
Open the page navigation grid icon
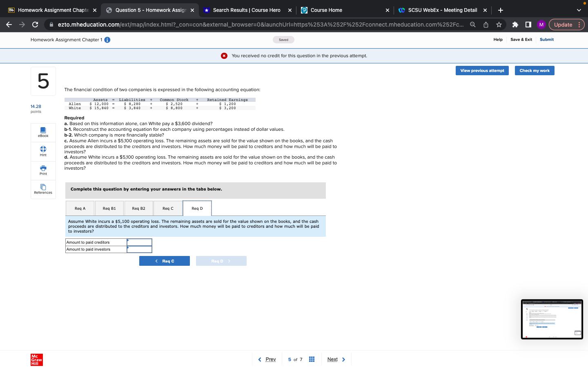pyautogui.click(x=312, y=359)
